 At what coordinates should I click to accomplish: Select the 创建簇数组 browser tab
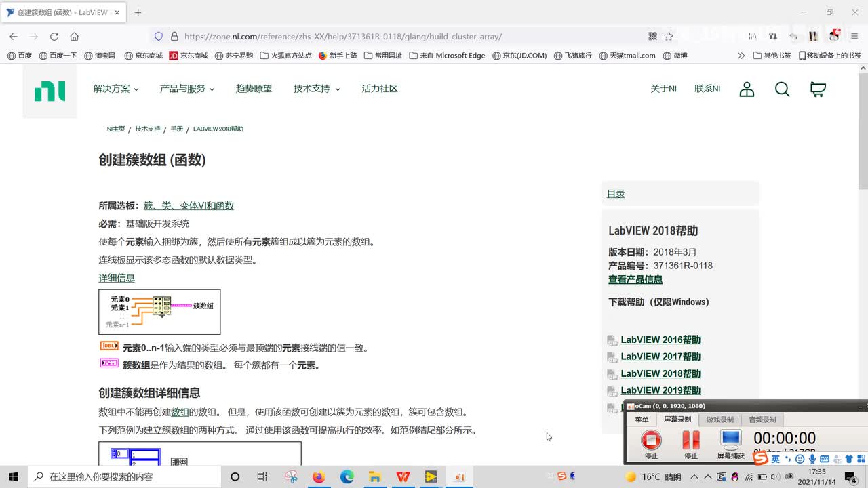coord(63,12)
